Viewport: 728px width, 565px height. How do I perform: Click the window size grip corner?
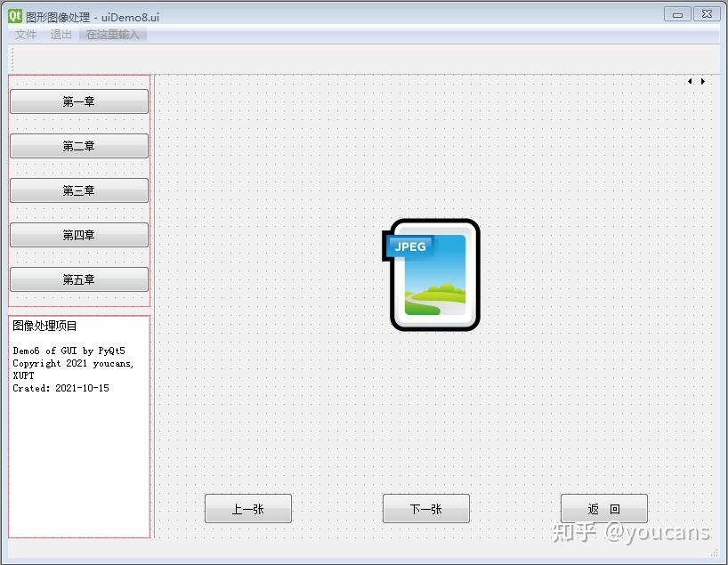tap(714, 553)
